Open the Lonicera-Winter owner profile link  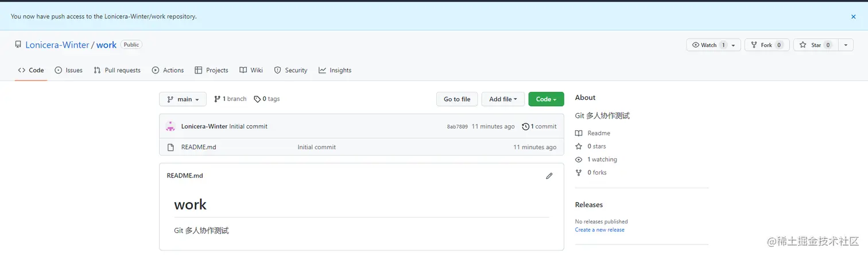(x=57, y=45)
